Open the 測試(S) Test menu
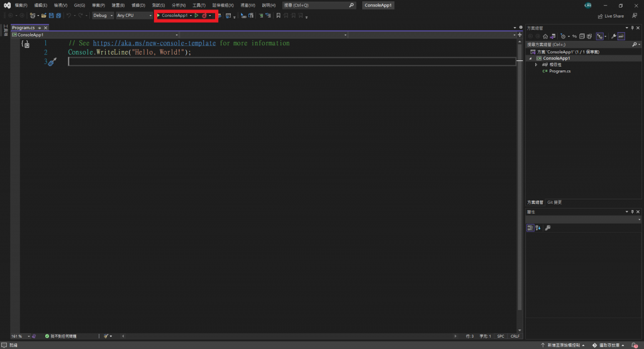The width and height of the screenshot is (644, 349). 158,5
